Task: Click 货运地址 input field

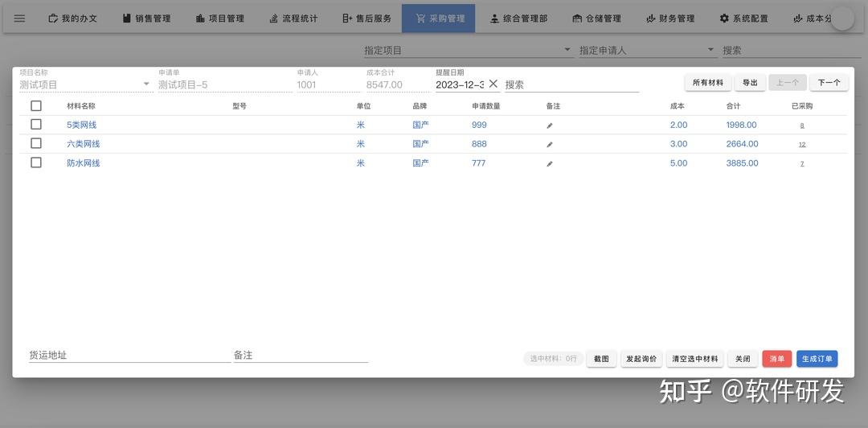Action: (129, 356)
